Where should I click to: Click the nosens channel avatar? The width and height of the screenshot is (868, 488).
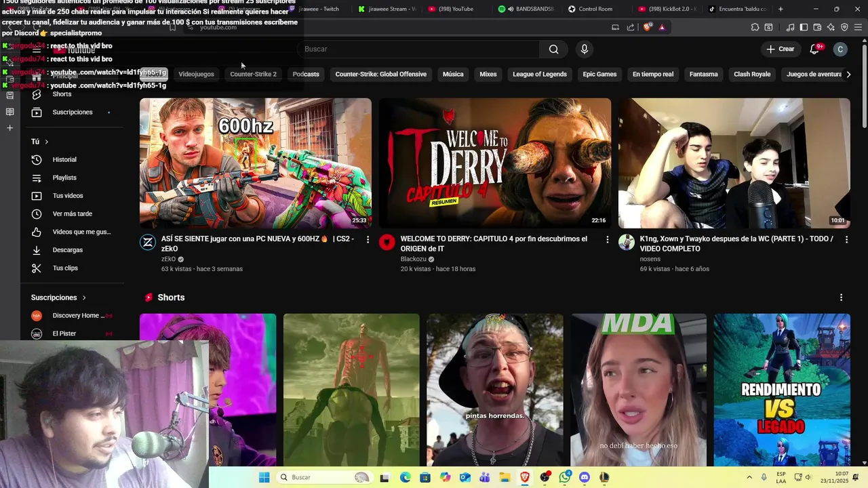(627, 242)
